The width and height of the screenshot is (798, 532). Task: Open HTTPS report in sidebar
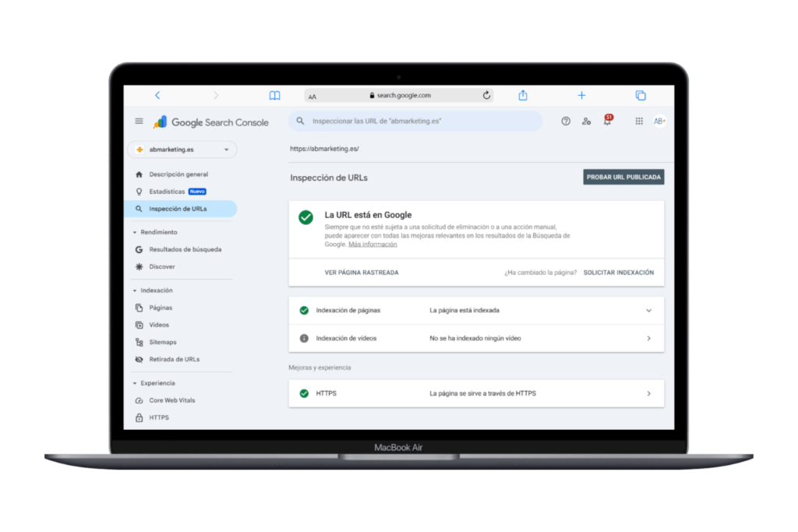coord(159,418)
